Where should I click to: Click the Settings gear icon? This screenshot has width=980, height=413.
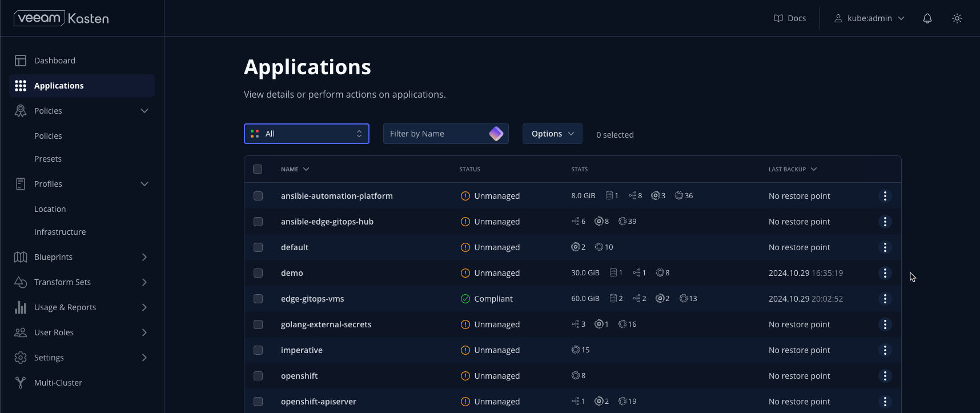point(21,358)
